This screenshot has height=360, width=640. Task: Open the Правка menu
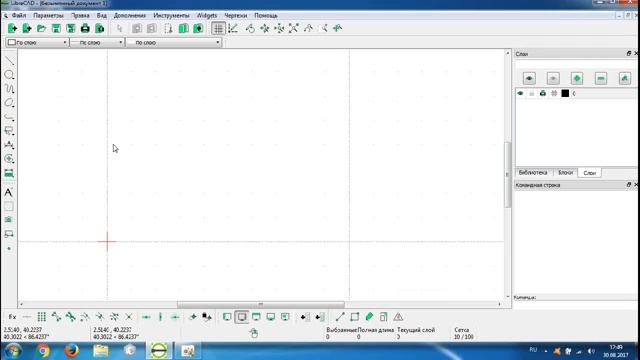click(x=80, y=16)
